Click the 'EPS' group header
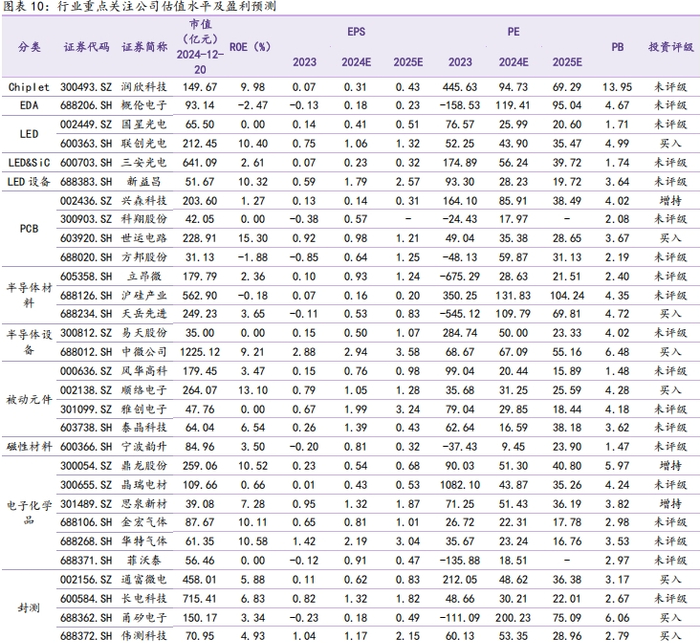The height and width of the screenshot is (643, 700). (356, 32)
